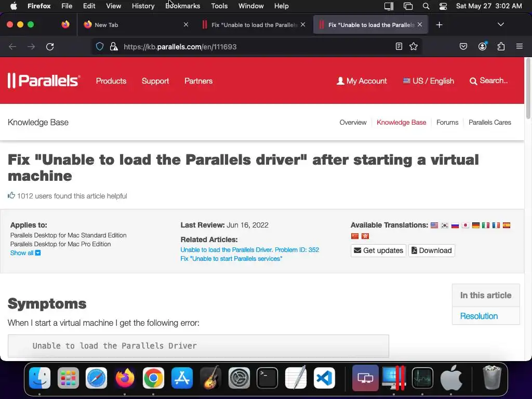
Task: Open Parallels Desktop icon in the dock
Action: click(x=394, y=378)
